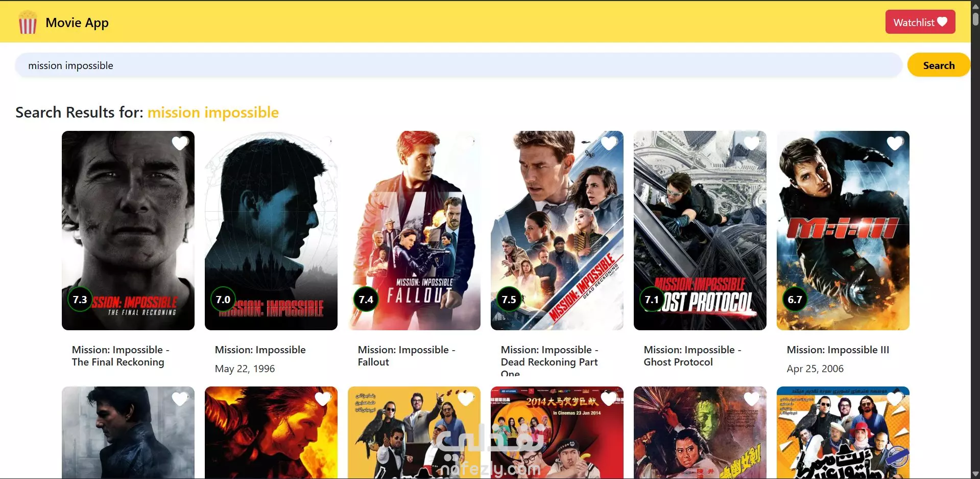
Task: Open Mission: Impossible - Fallout poster
Action: 414,231
